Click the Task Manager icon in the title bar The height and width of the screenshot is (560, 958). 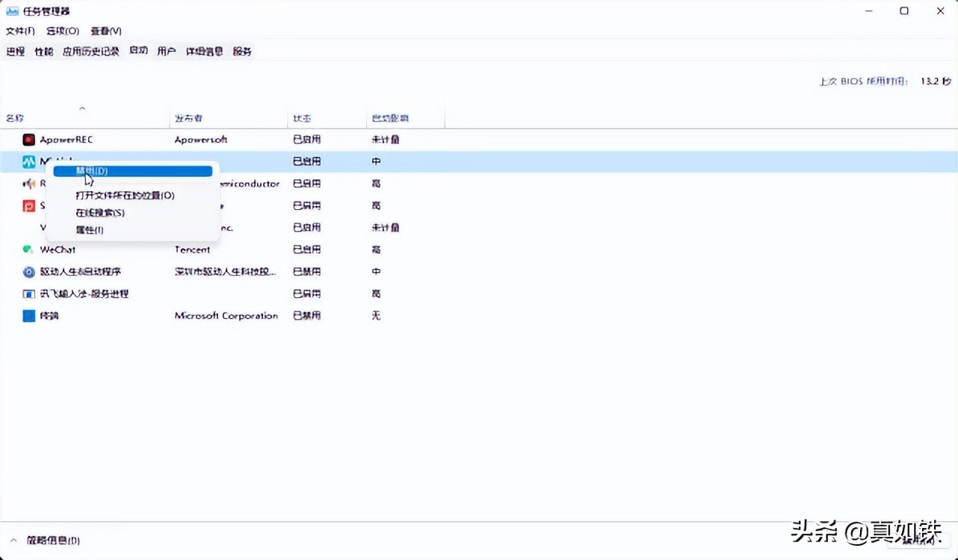point(12,11)
